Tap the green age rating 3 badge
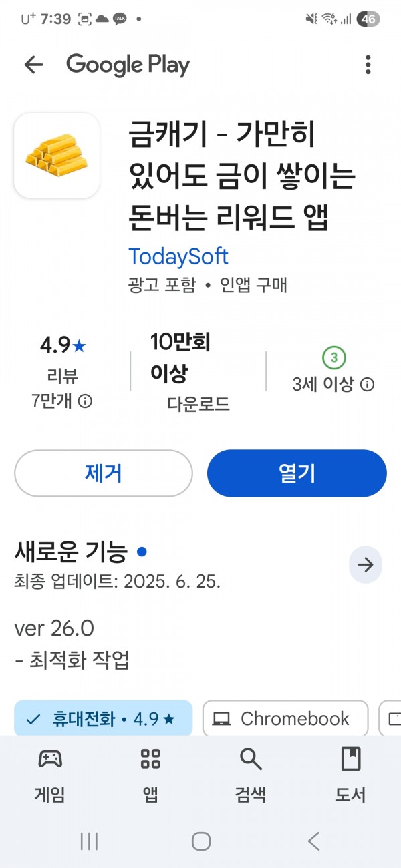The height and width of the screenshot is (868, 401). 333,359
